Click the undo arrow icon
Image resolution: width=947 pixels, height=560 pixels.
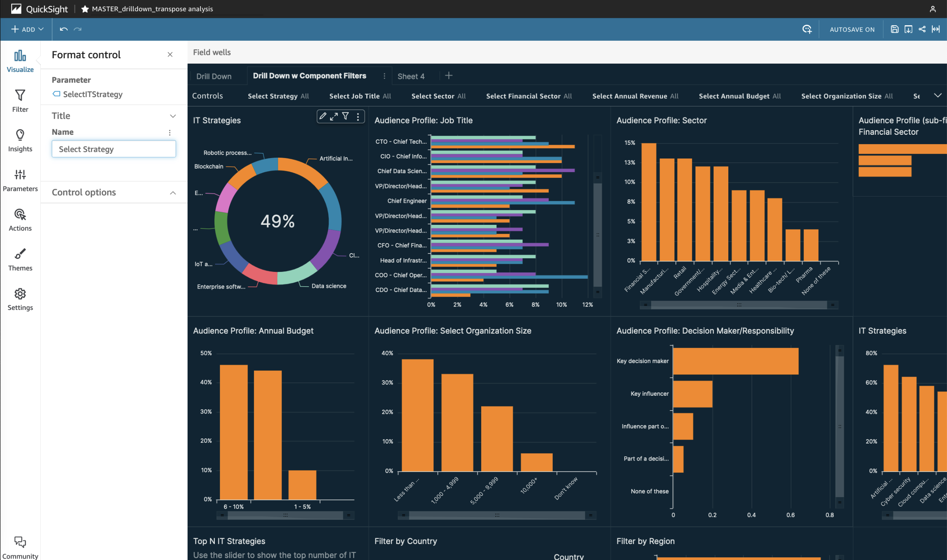[64, 29]
